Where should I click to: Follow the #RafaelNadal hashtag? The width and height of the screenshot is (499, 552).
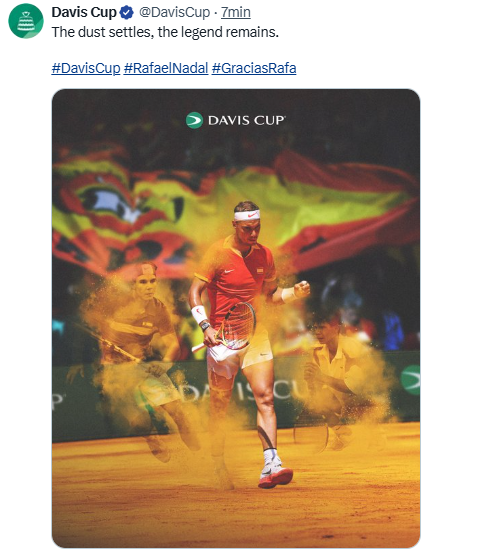[166, 68]
